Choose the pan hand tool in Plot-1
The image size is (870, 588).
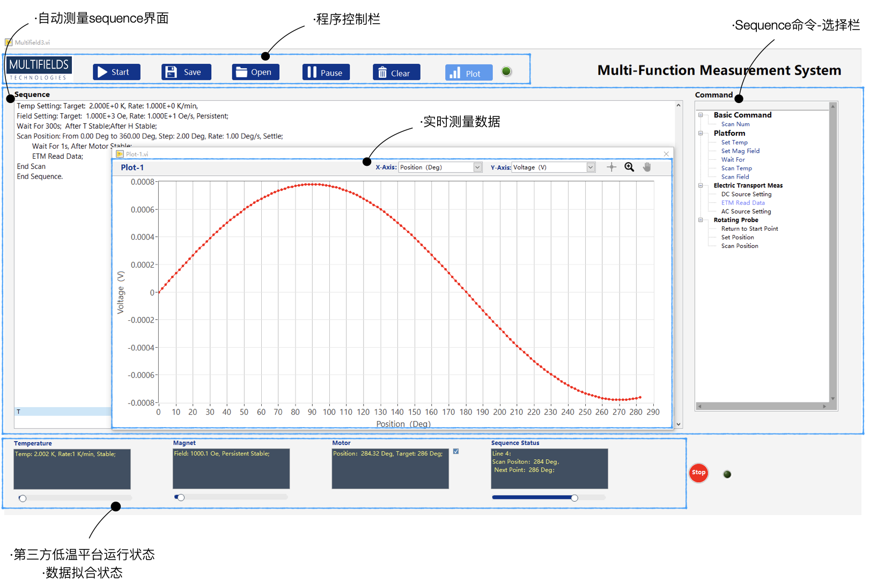tap(647, 167)
